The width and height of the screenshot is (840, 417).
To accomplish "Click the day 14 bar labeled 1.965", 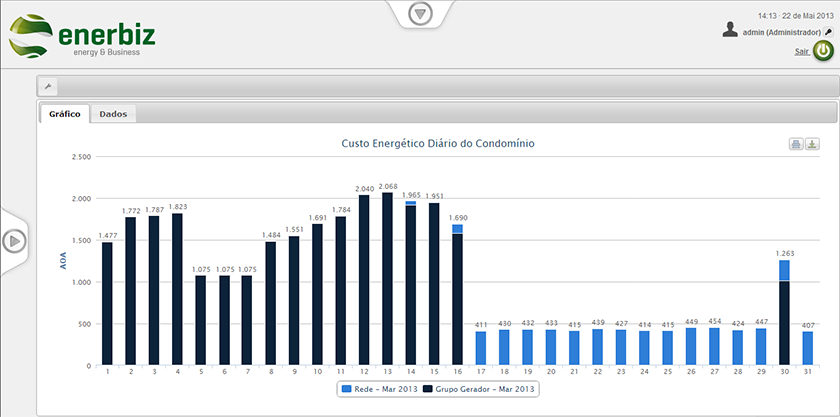I will point(411,283).
